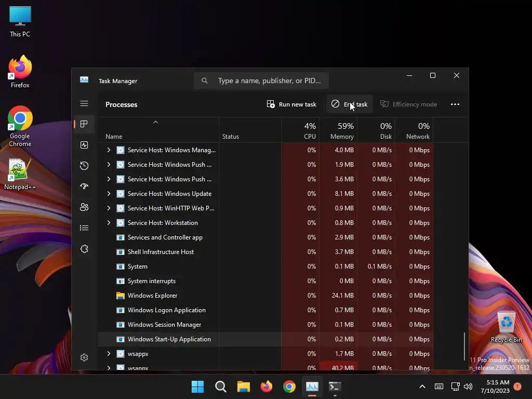Open the Startup apps icon in sidebar
Viewport: 532px width, 399px height.
pyautogui.click(x=84, y=187)
